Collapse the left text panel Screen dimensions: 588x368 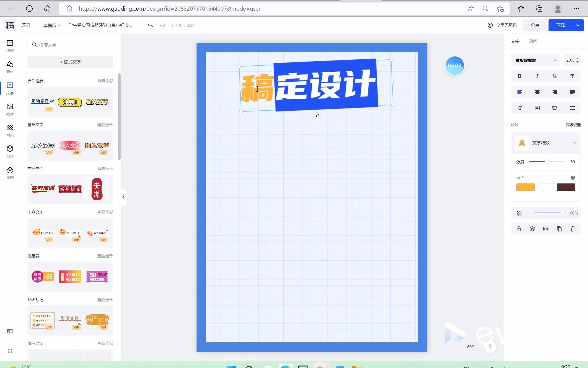pyautogui.click(x=123, y=197)
